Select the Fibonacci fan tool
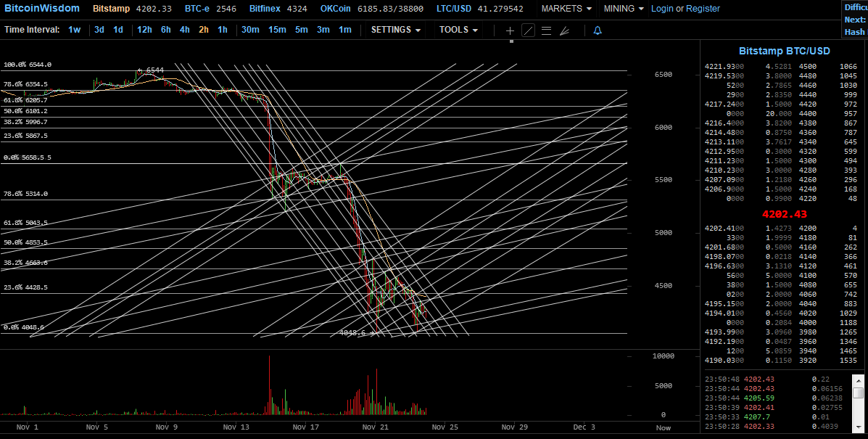This screenshot has height=439, width=868. point(565,30)
